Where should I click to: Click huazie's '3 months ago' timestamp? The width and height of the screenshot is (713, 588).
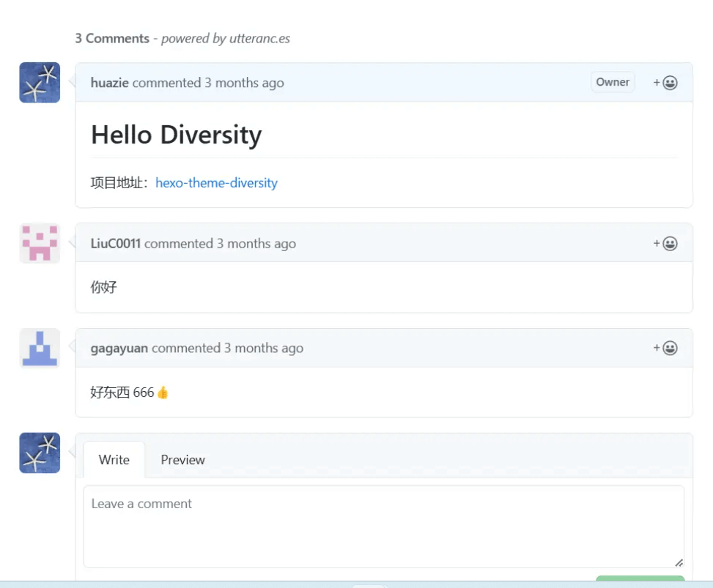[244, 83]
